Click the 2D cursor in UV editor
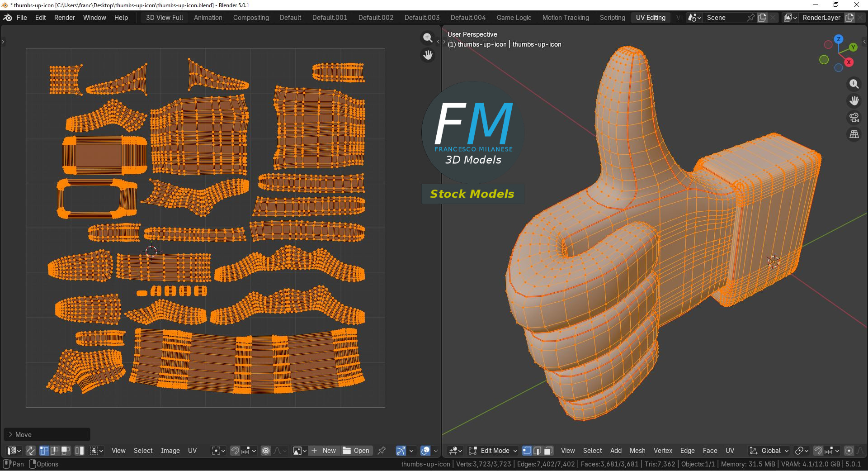This screenshot has width=868, height=471. (x=151, y=251)
